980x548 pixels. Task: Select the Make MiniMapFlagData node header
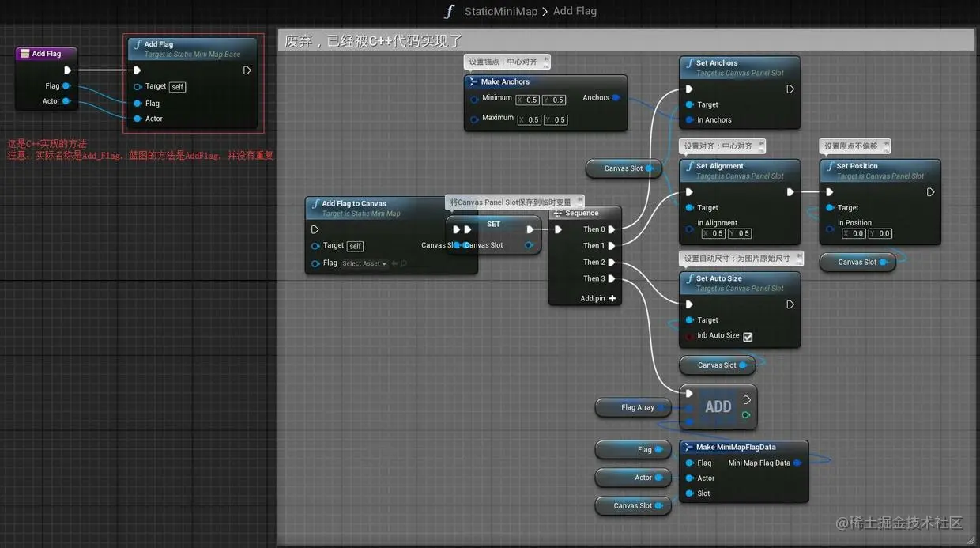tap(744, 447)
